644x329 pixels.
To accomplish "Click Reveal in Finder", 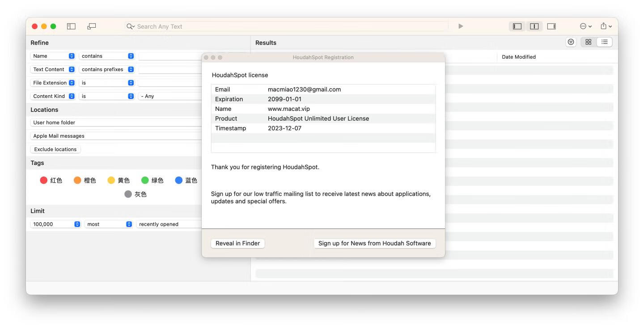I will (237, 243).
